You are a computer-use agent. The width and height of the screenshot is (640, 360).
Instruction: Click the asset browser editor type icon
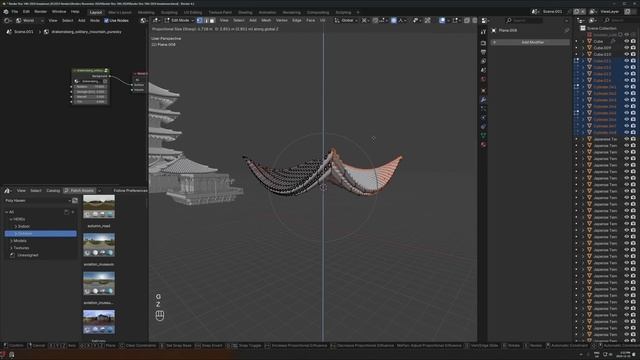pyautogui.click(x=7, y=191)
